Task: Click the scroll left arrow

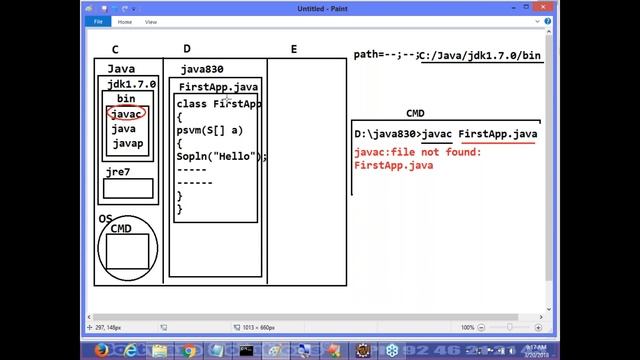Action: (x=89, y=317)
